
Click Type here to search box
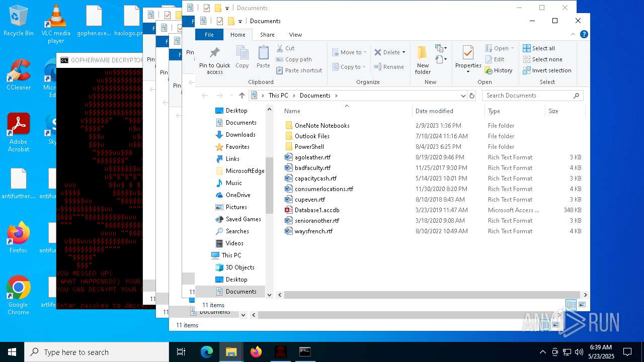97,352
